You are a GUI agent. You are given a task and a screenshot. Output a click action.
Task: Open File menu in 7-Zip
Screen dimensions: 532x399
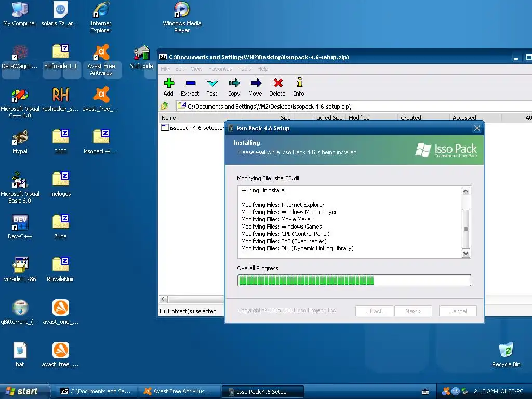pyautogui.click(x=165, y=69)
